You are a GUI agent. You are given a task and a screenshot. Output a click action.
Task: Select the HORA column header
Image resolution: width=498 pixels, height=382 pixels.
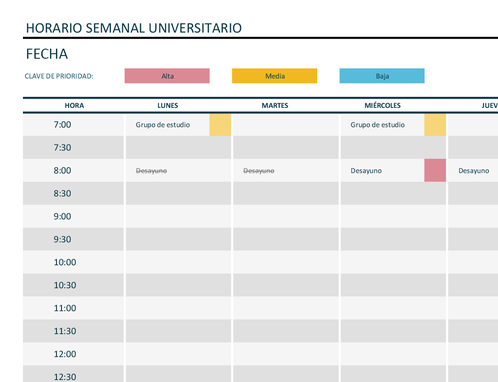74,105
